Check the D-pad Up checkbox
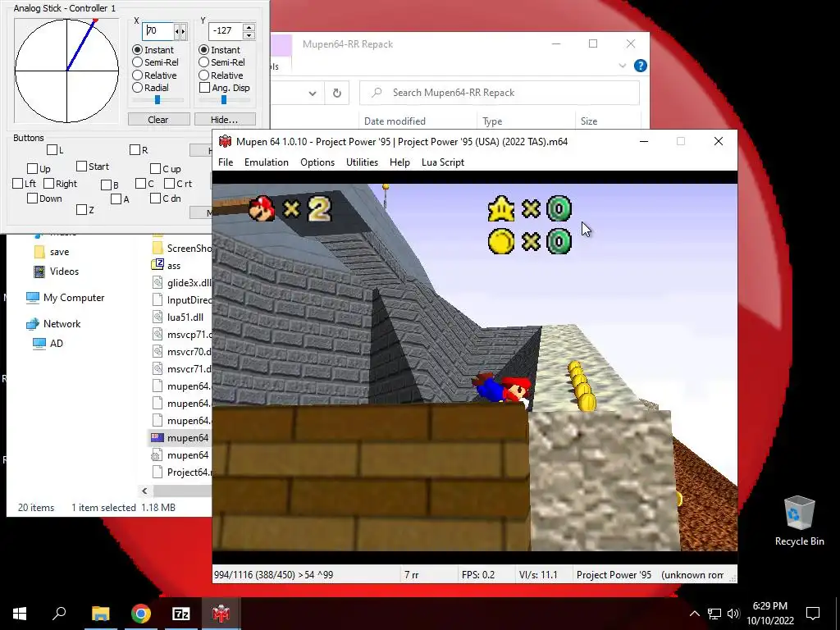The width and height of the screenshot is (840, 630). (x=32, y=169)
